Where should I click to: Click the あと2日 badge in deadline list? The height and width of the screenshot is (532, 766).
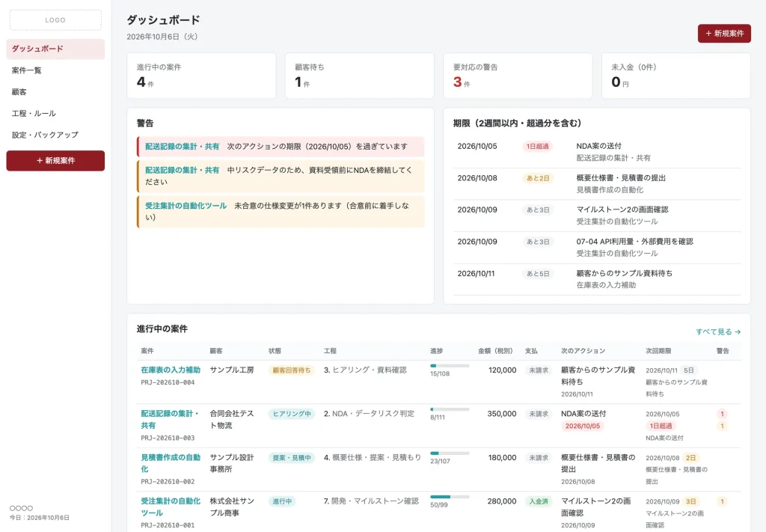point(537,178)
